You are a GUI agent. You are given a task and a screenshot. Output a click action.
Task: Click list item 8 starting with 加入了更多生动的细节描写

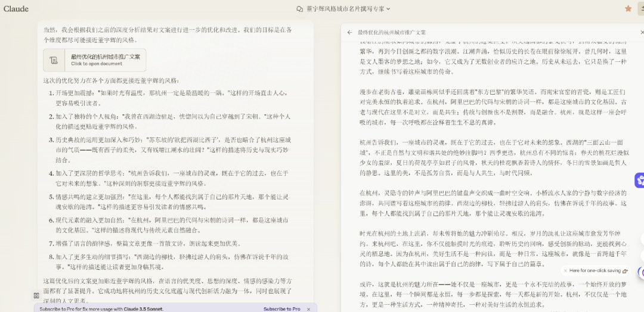click(x=172, y=262)
